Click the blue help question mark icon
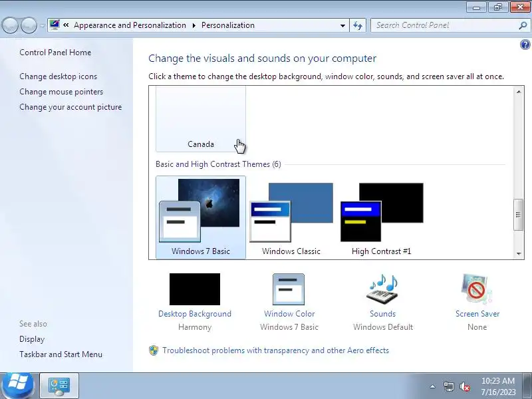The width and height of the screenshot is (532, 399). coord(525,45)
